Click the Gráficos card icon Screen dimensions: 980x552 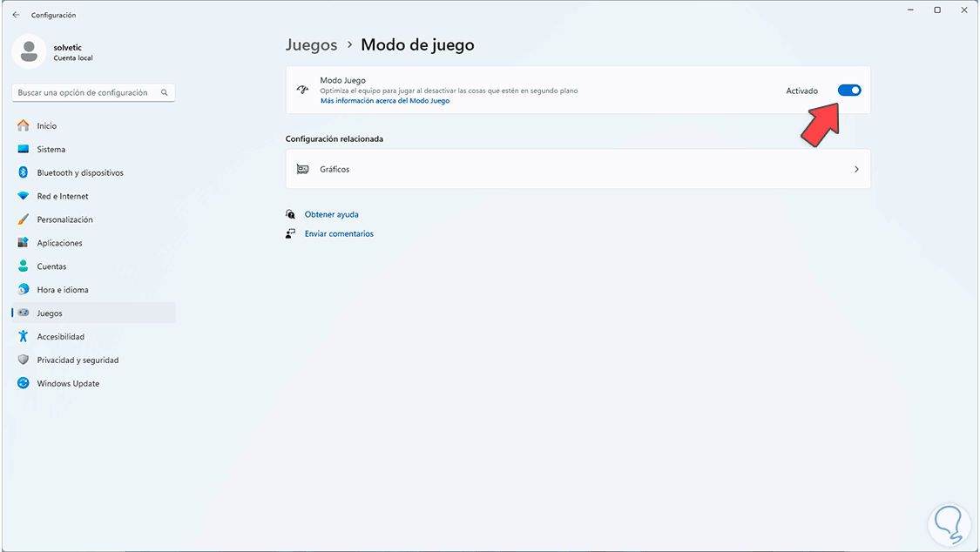302,169
